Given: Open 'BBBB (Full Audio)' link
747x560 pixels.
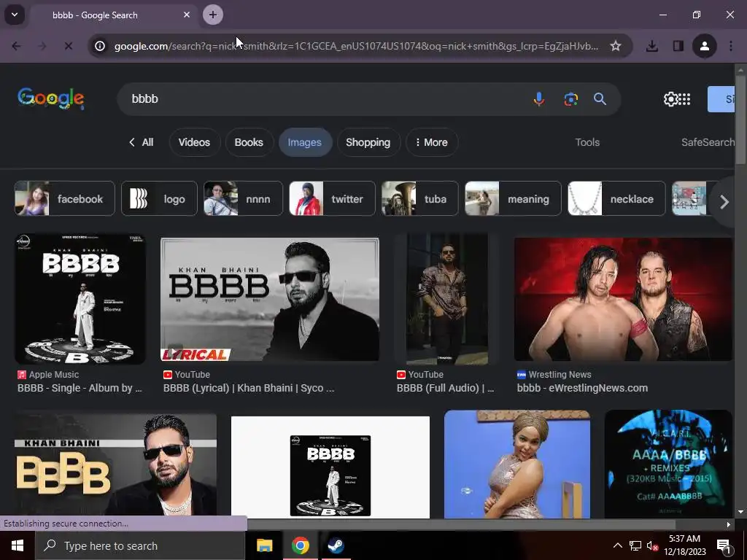Looking at the screenshot, I should 446,388.
